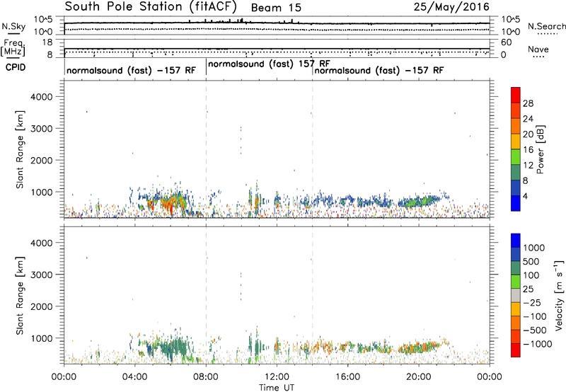Click the 'Nave' legend label
The image size is (566, 392).
point(538,50)
